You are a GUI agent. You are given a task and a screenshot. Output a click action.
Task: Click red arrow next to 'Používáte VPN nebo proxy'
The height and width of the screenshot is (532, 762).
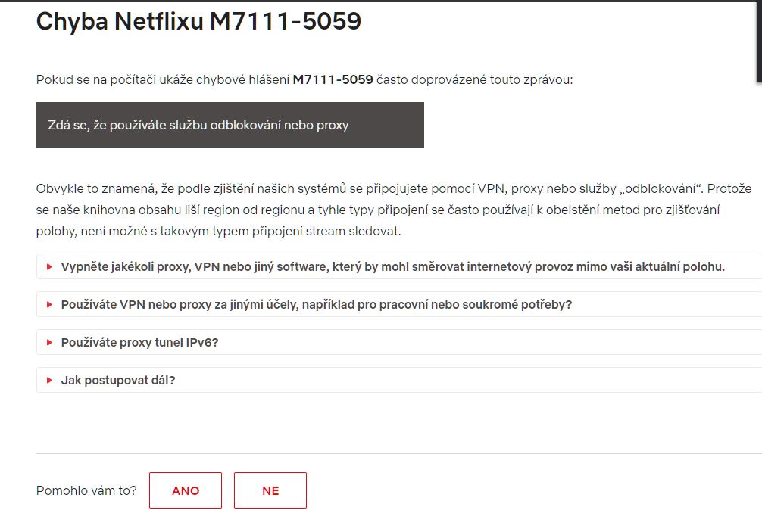coord(49,304)
